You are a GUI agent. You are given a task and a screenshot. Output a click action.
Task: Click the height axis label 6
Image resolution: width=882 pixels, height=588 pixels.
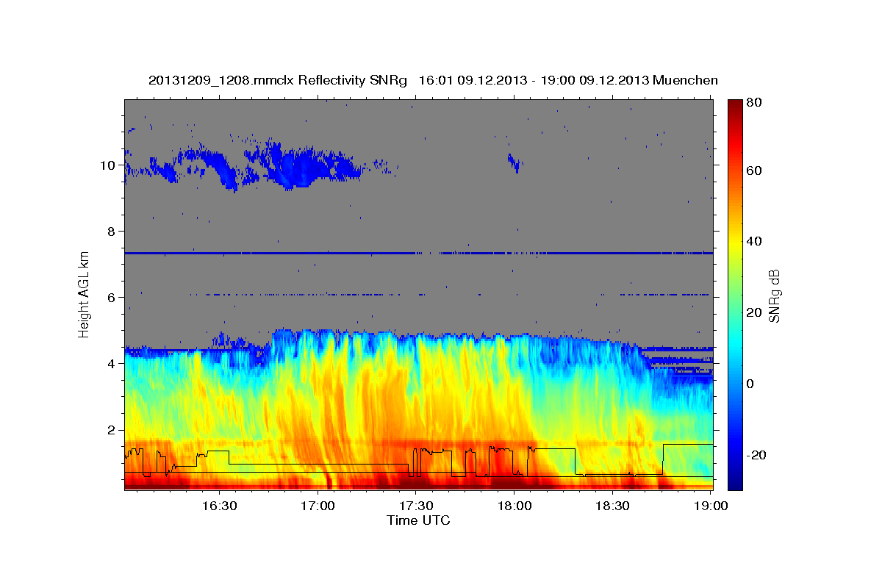click(x=111, y=298)
